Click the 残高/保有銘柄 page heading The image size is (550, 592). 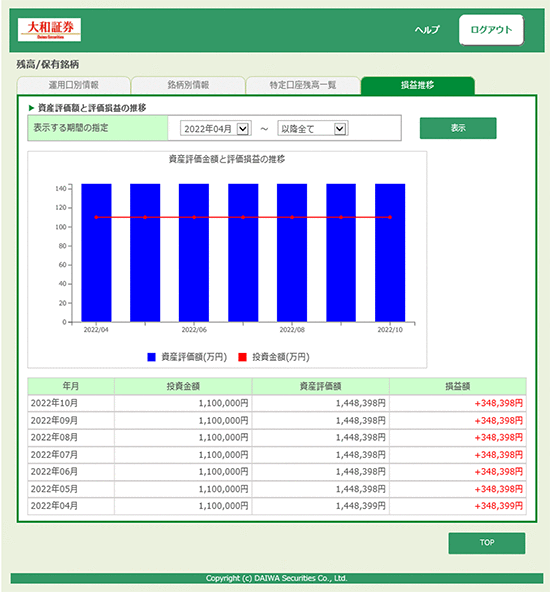[x=48, y=65]
